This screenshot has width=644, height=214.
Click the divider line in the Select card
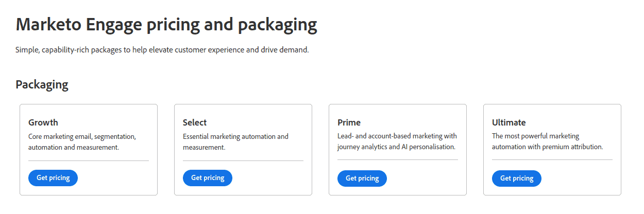[243, 160]
